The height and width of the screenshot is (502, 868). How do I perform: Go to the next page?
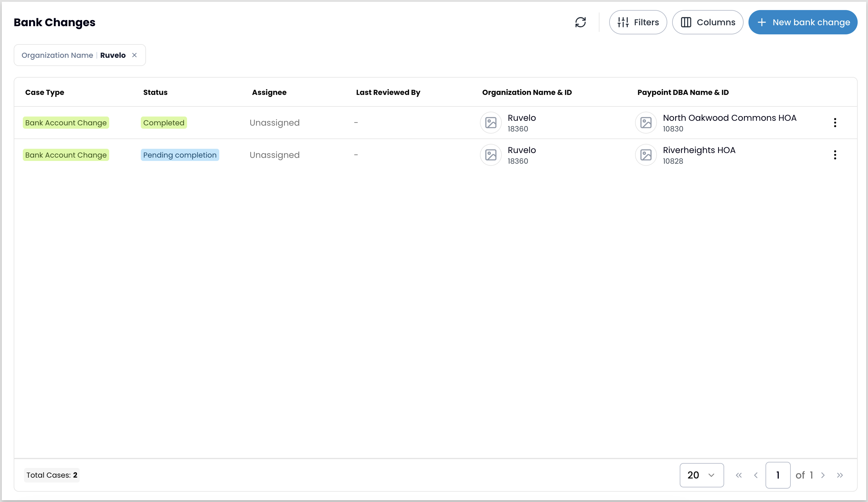tap(823, 475)
